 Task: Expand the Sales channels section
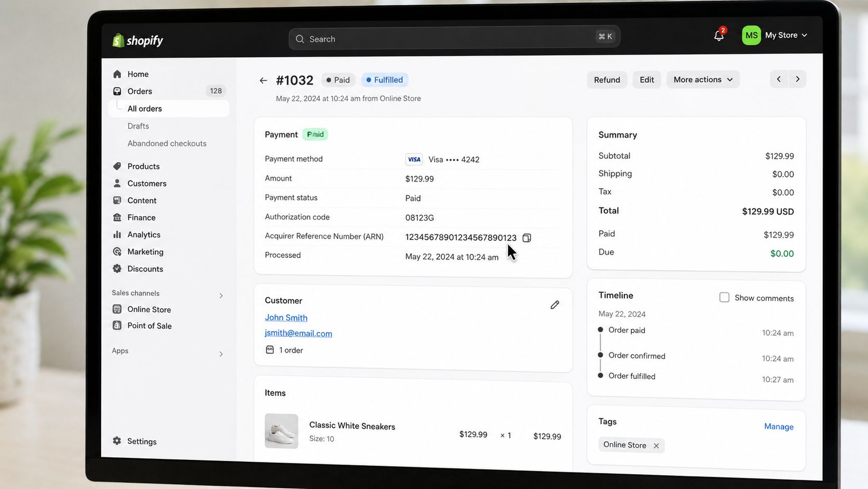click(221, 296)
